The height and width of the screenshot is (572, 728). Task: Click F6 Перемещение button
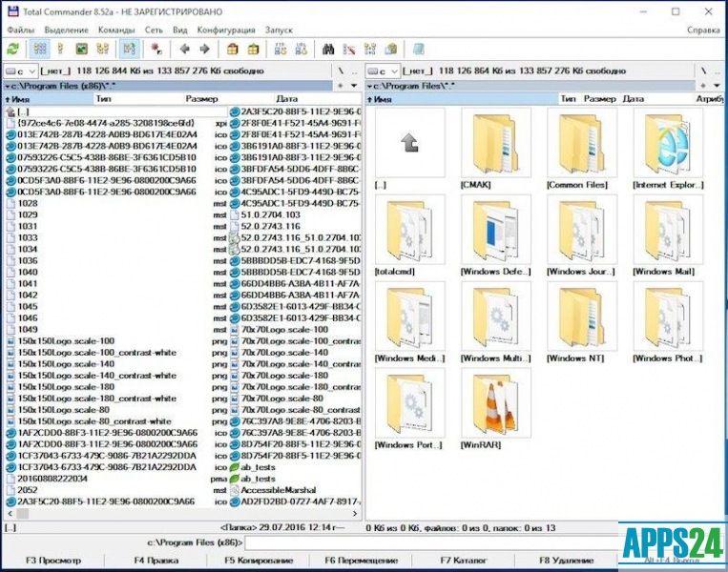[x=362, y=561]
